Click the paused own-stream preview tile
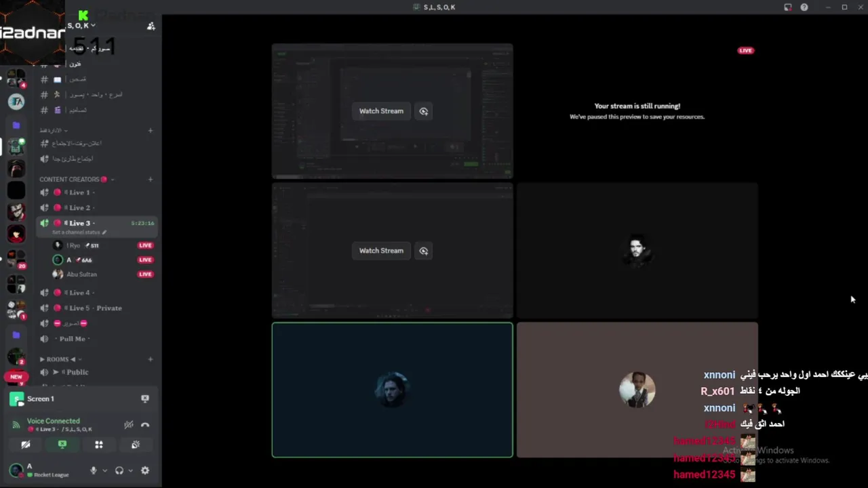The height and width of the screenshot is (488, 868). click(x=637, y=111)
